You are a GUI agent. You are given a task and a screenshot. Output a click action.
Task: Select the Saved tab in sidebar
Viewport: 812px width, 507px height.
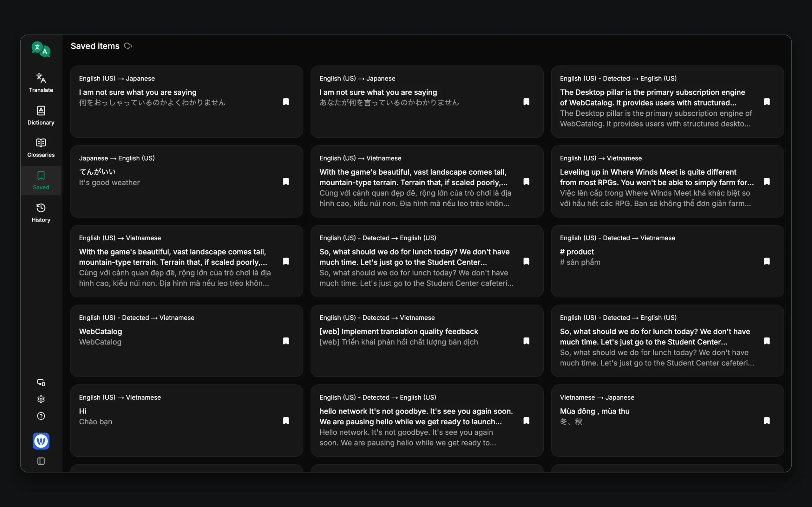point(41,180)
